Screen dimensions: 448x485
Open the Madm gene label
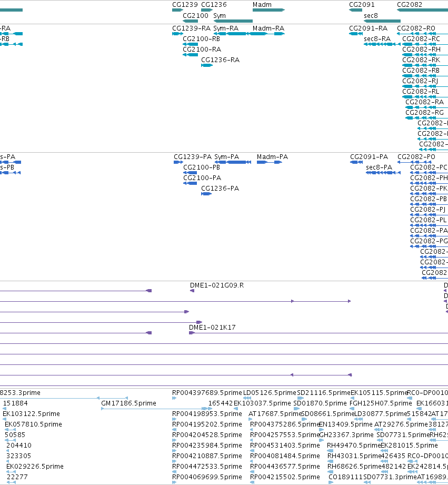tap(262, 5)
